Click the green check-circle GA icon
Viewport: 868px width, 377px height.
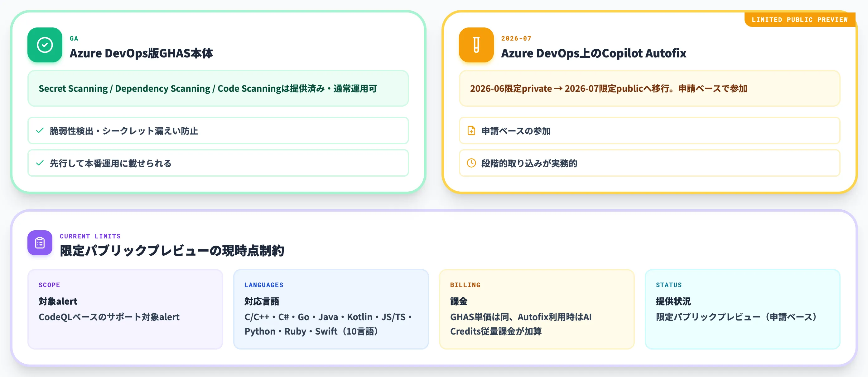(x=45, y=45)
